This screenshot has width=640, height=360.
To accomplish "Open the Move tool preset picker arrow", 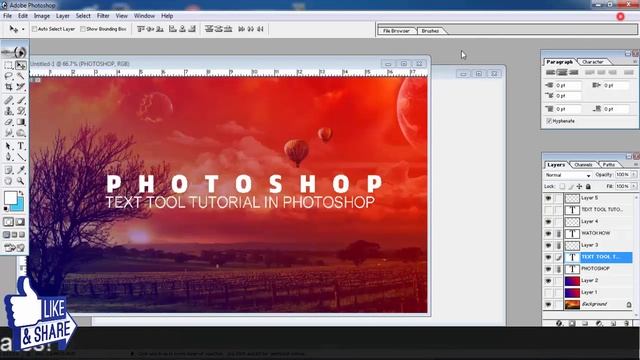I will tap(23, 29).
